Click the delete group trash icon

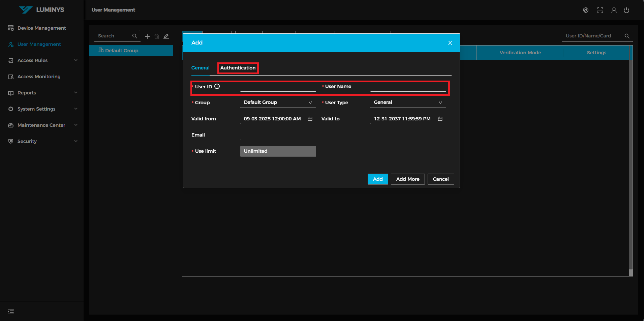click(x=157, y=36)
